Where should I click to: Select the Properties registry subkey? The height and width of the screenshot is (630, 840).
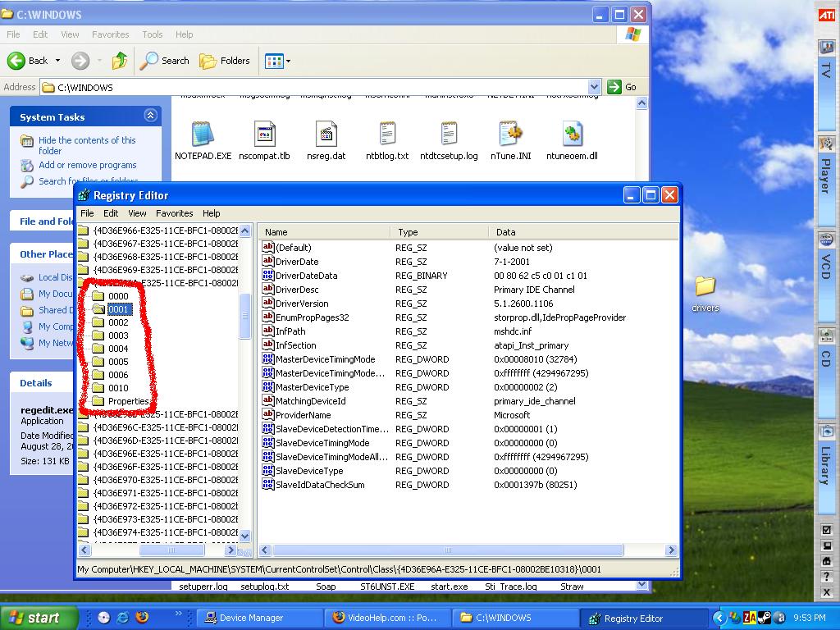128,401
